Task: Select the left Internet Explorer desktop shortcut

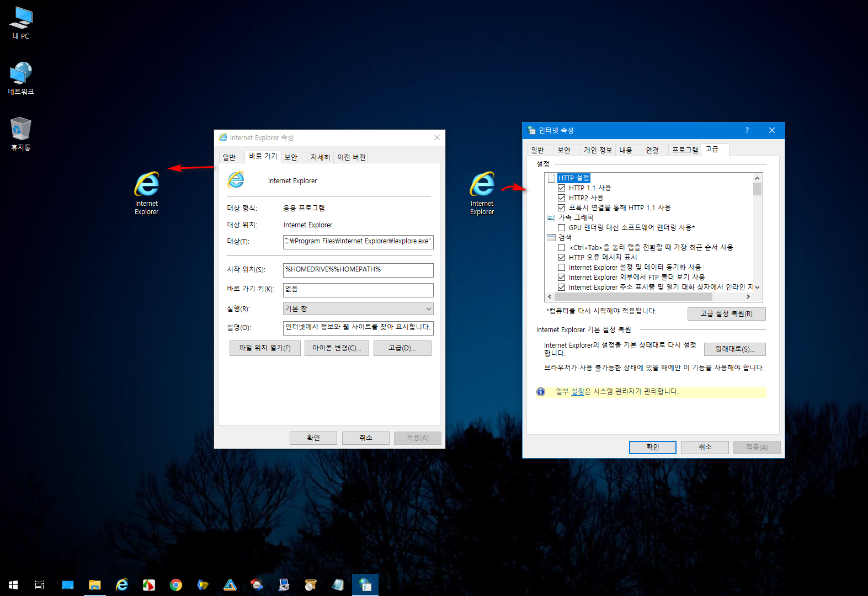Action: [147, 193]
